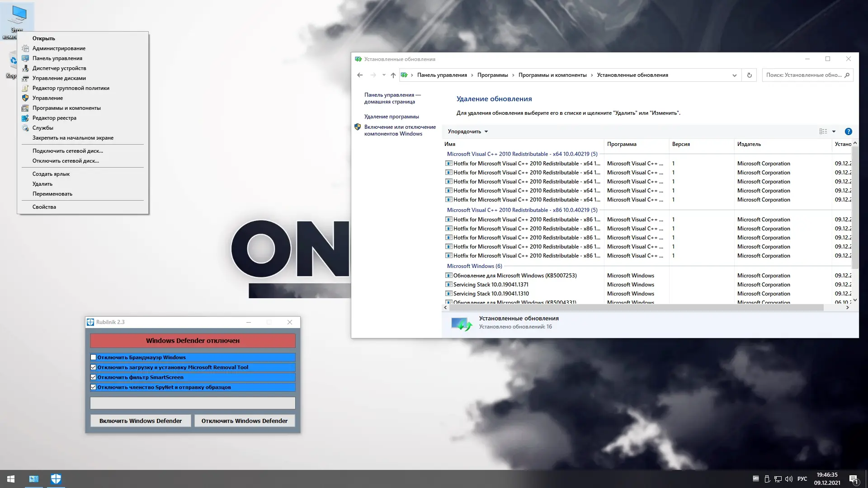Open the notification center icon

tap(853, 479)
